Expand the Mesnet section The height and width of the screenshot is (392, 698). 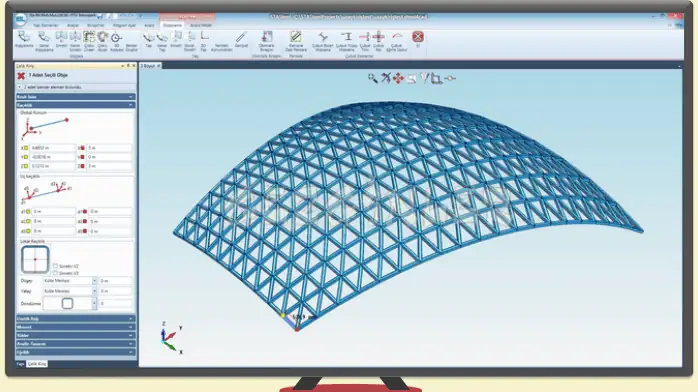click(x=75, y=327)
